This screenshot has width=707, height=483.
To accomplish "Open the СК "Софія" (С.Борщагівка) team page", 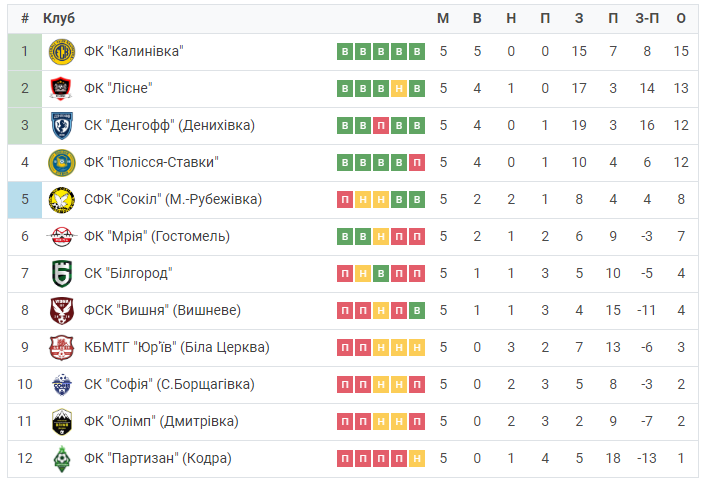I will coord(169,384).
